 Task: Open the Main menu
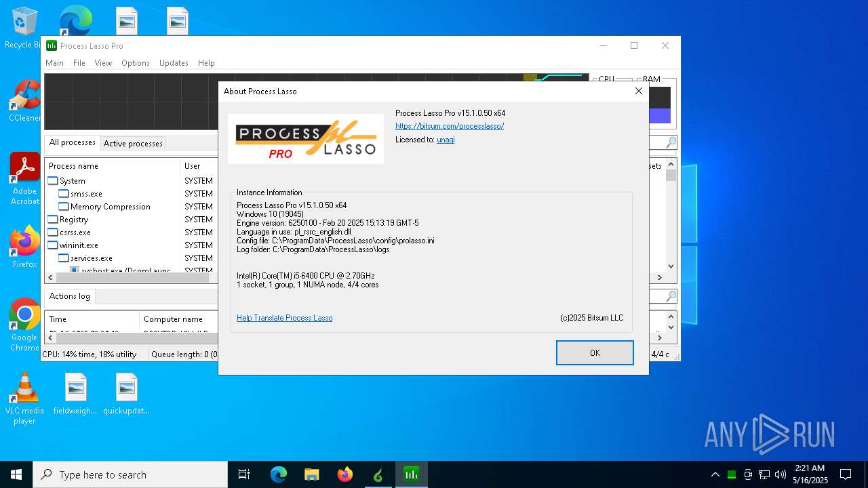(54, 63)
